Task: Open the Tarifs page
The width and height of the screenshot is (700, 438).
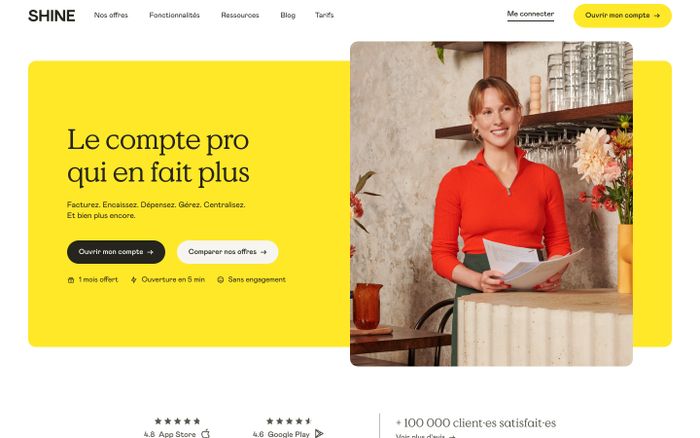Action: (x=325, y=15)
